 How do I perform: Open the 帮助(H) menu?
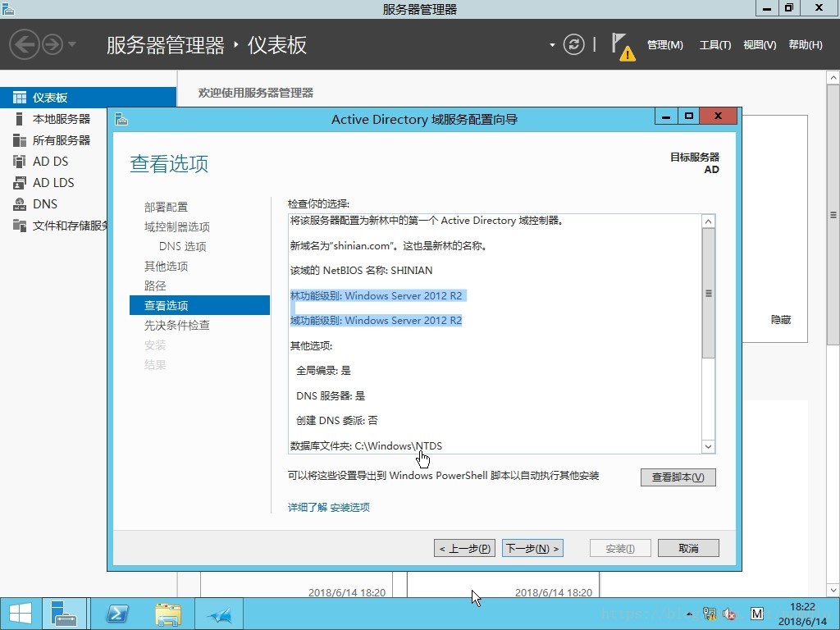[x=806, y=45]
